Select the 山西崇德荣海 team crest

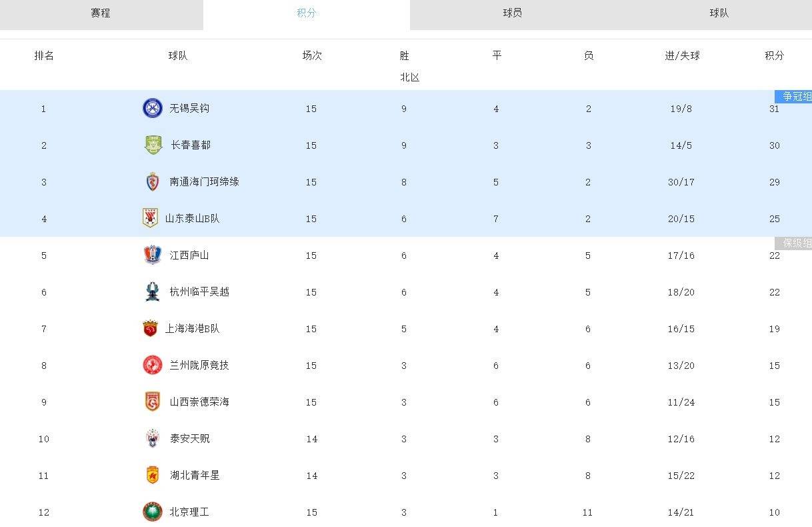coord(153,402)
